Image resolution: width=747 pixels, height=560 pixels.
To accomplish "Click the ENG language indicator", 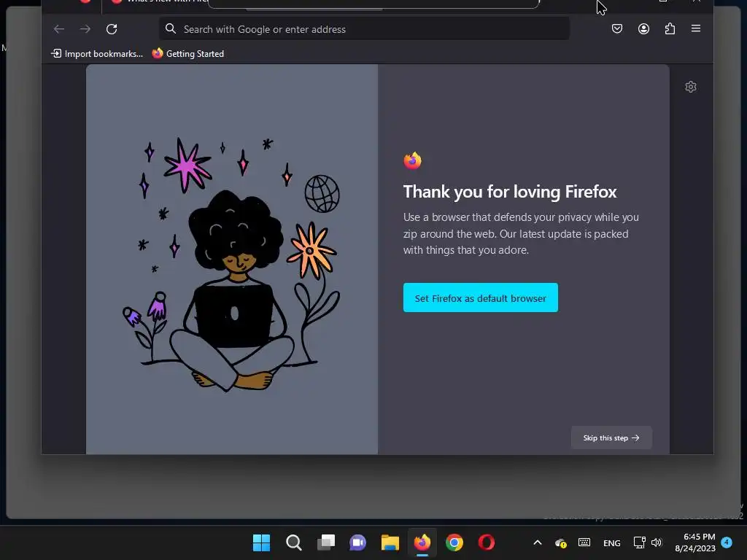I will tap(612, 542).
